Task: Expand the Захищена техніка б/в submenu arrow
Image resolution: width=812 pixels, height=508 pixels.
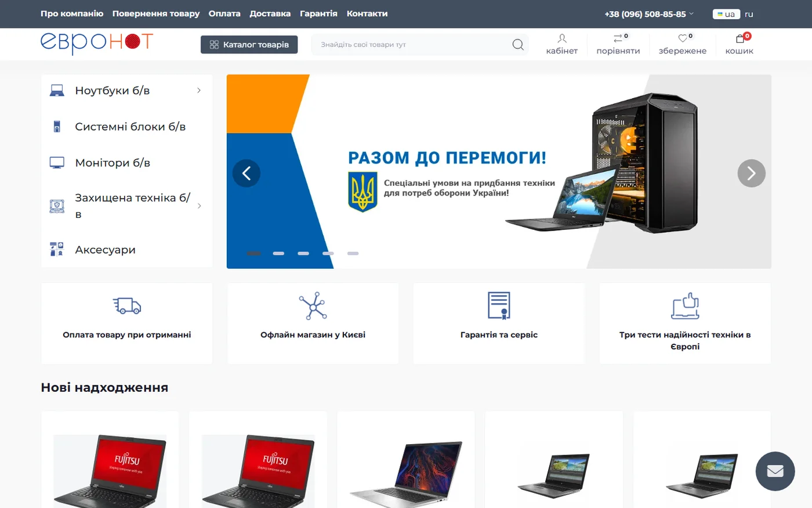Action: [x=199, y=206]
